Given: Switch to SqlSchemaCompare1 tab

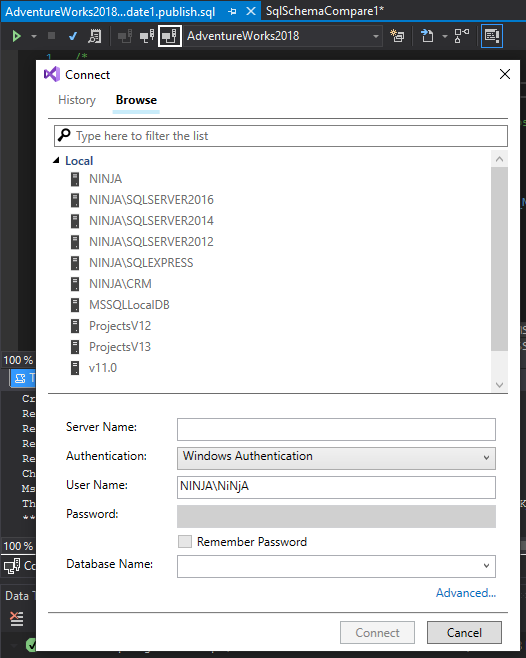Looking at the screenshot, I should (324, 10).
